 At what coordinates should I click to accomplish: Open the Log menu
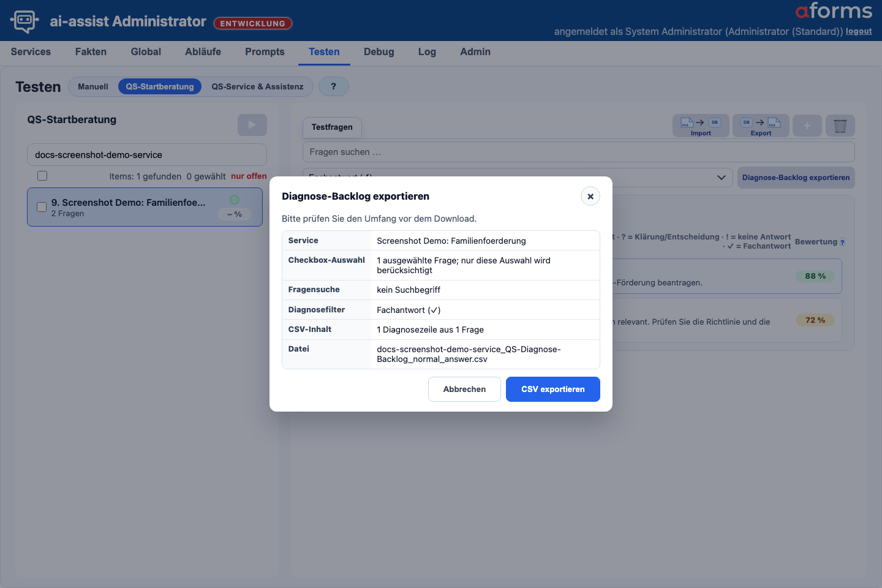click(427, 52)
